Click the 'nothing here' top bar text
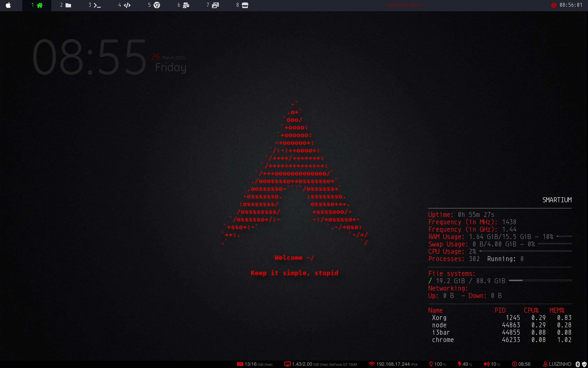Image resolution: width=588 pixels, height=368 pixels. 404,5
